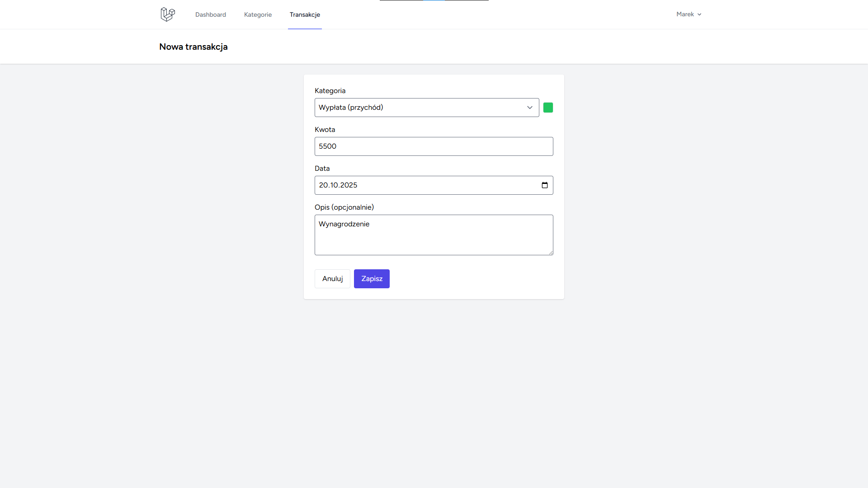Click the Data field label
868x488 pixels.
pos(322,169)
